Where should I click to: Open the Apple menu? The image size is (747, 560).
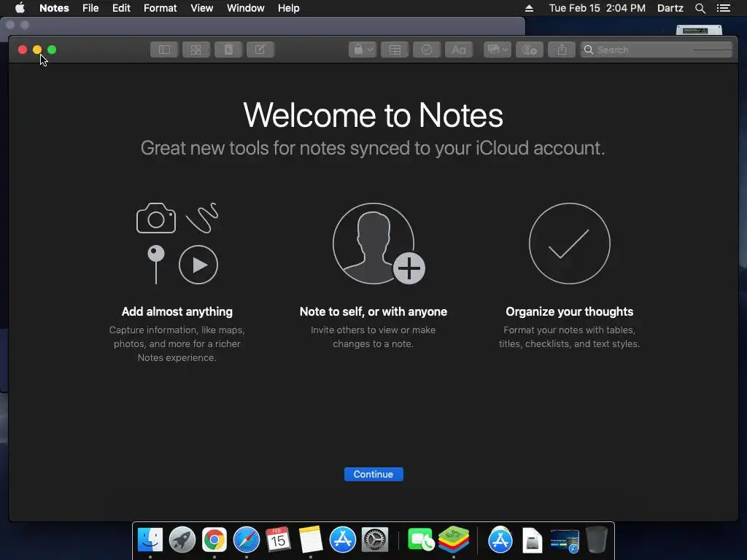coord(20,8)
